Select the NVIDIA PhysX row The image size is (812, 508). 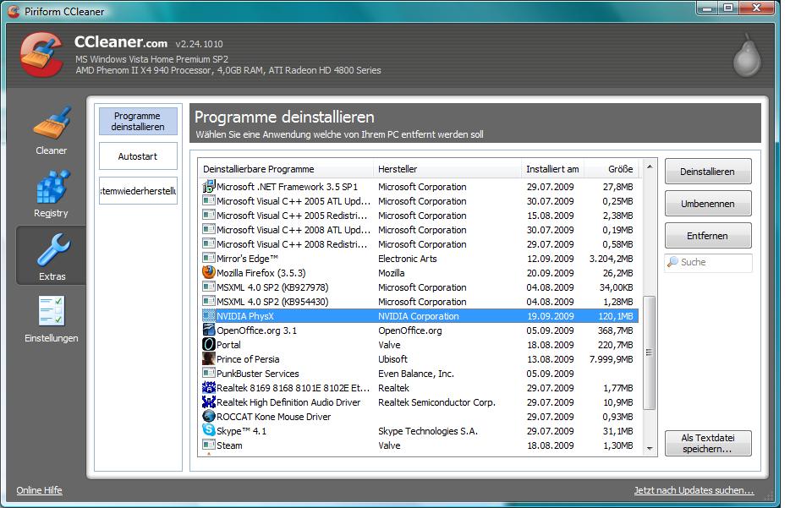tap(419, 316)
